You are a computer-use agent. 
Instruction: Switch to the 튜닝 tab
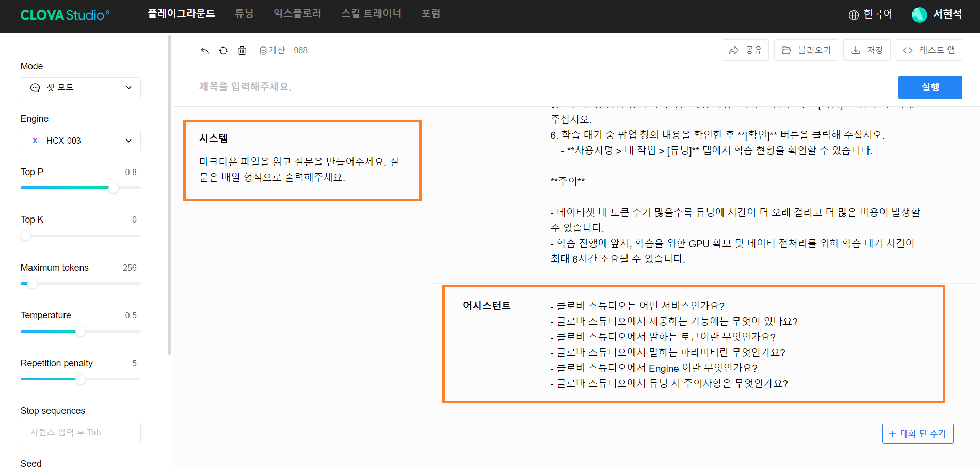[x=244, y=14]
